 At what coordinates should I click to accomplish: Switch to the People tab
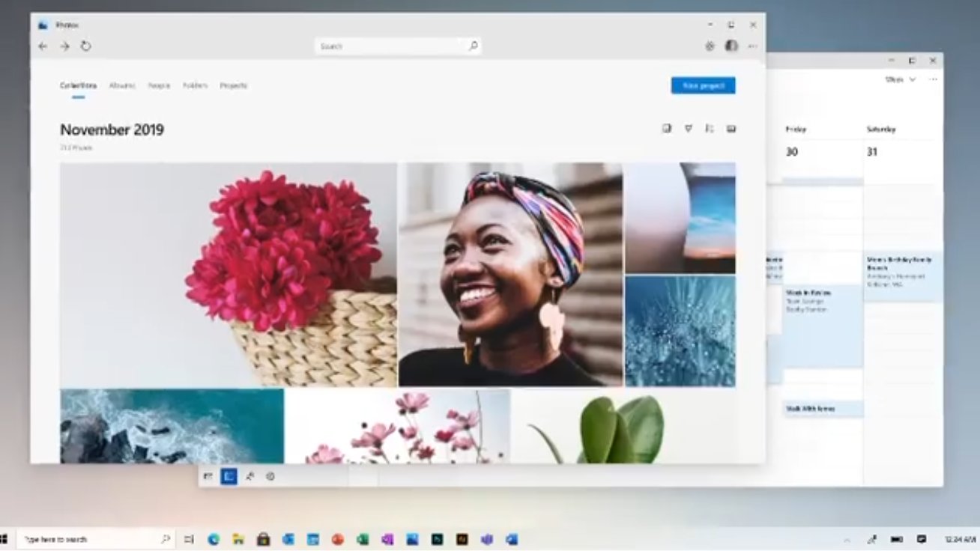pyautogui.click(x=159, y=85)
